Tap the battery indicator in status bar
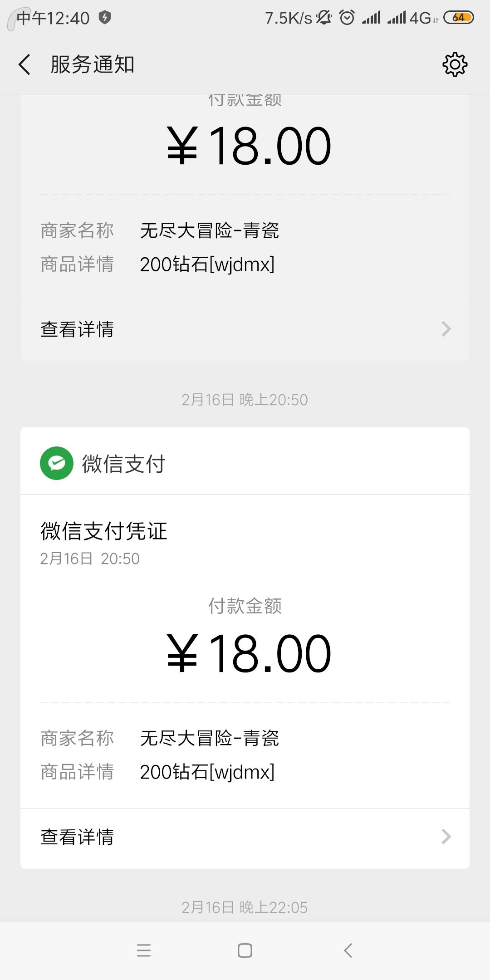490x980 pixels. coord(458,18)
